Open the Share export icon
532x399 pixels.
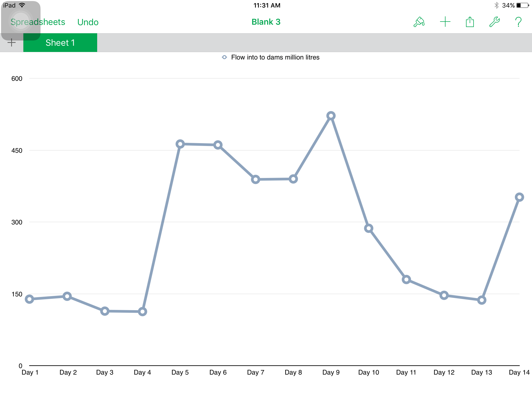tap(470, 22)
